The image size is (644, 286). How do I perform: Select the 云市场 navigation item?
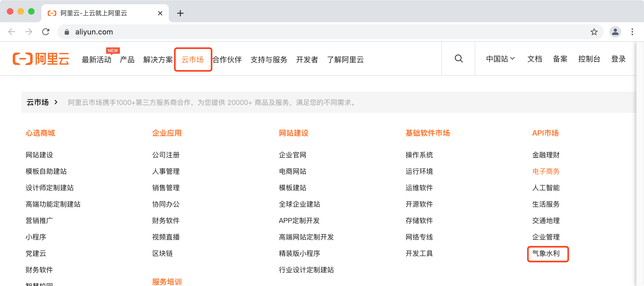[x=193, y=60]
